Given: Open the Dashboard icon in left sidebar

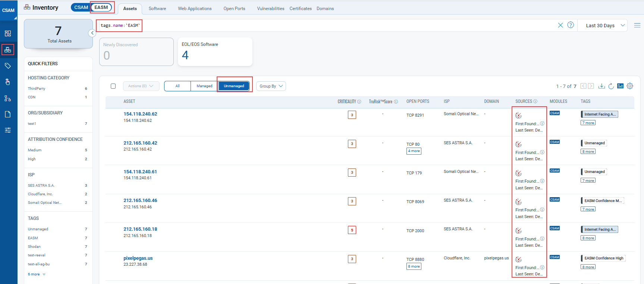Looking at the screenshot, I should click(x=7, y=34).
